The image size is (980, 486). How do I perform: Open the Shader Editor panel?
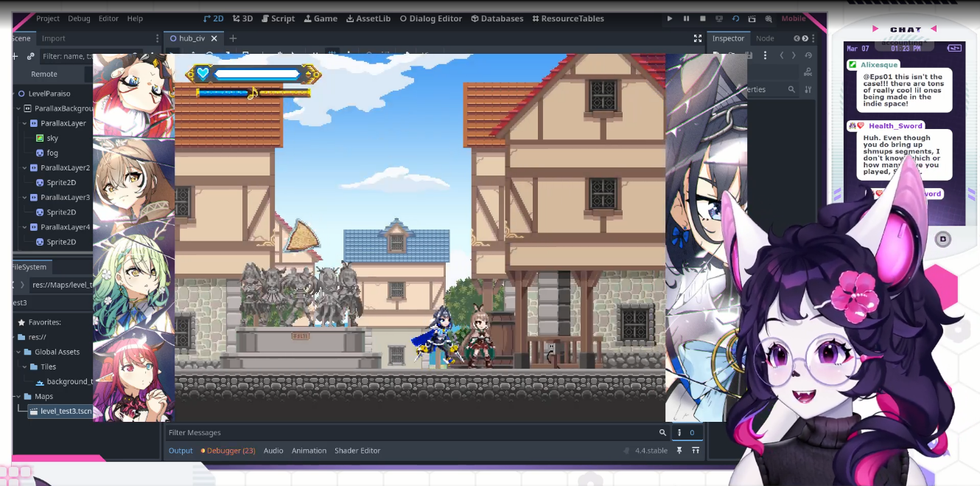(x=357, y=451)
